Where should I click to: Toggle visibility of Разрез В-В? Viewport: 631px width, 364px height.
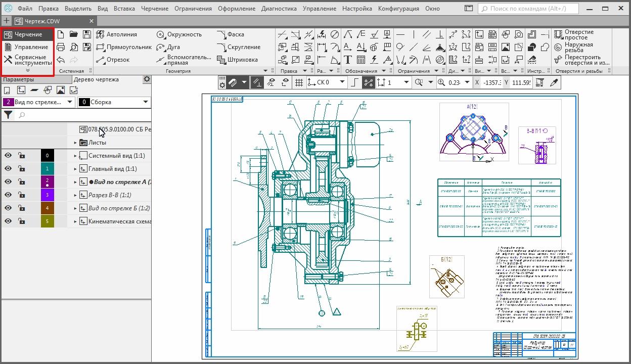8,195
